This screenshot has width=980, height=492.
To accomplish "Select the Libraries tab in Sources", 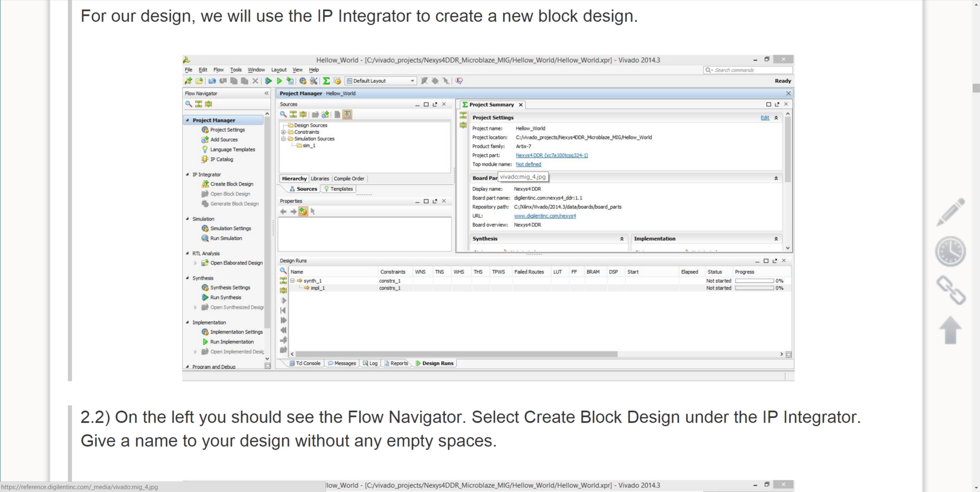I will [x=320, y=179].
